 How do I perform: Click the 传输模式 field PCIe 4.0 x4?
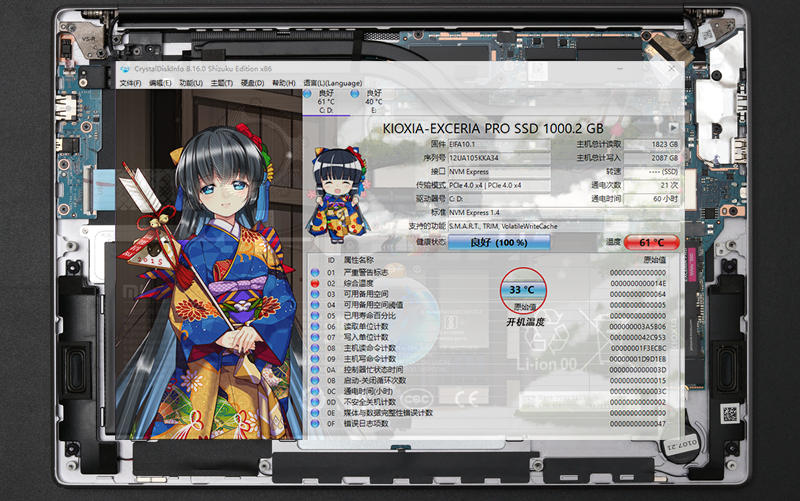point(499,185)
